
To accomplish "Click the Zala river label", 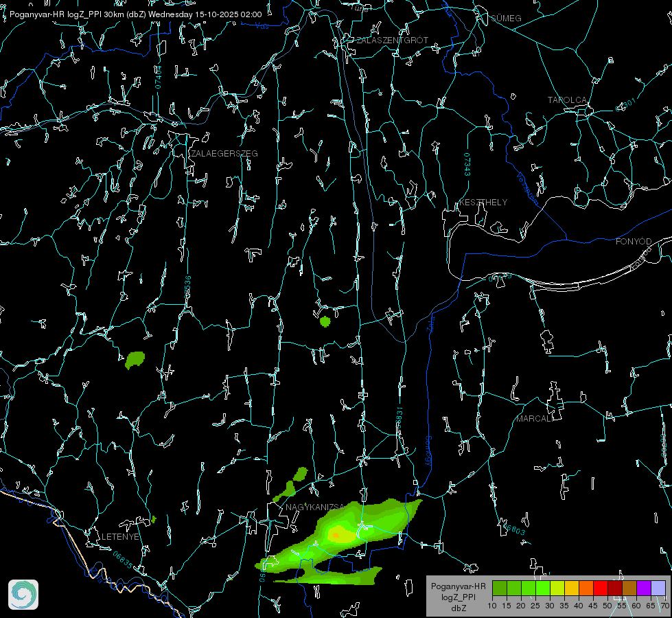I will click(x=430, y=323).
